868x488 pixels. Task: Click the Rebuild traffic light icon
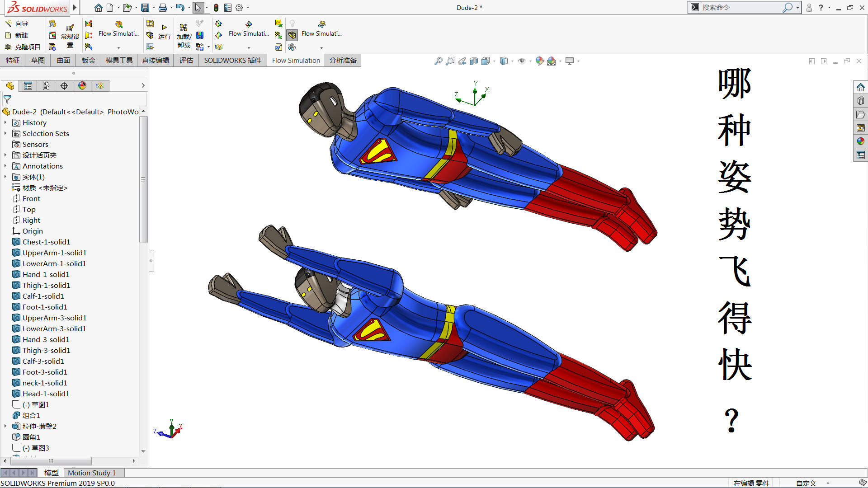(216, 8)
